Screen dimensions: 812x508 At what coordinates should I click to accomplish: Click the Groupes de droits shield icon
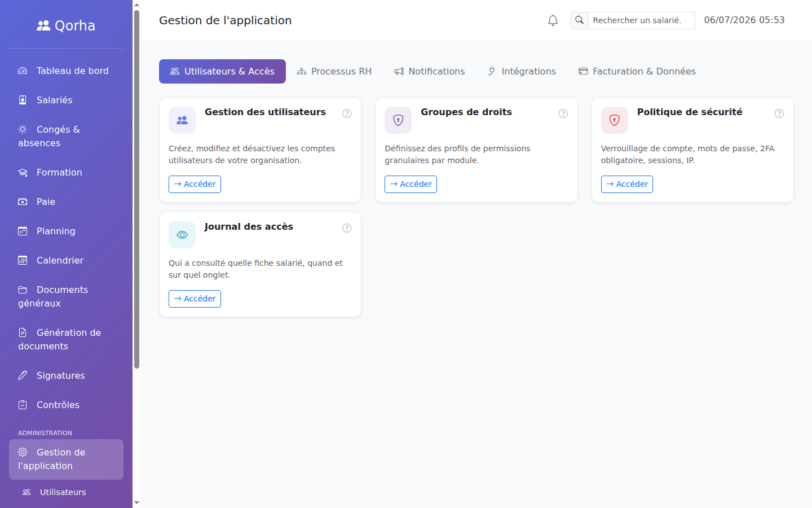pos(398,120)
